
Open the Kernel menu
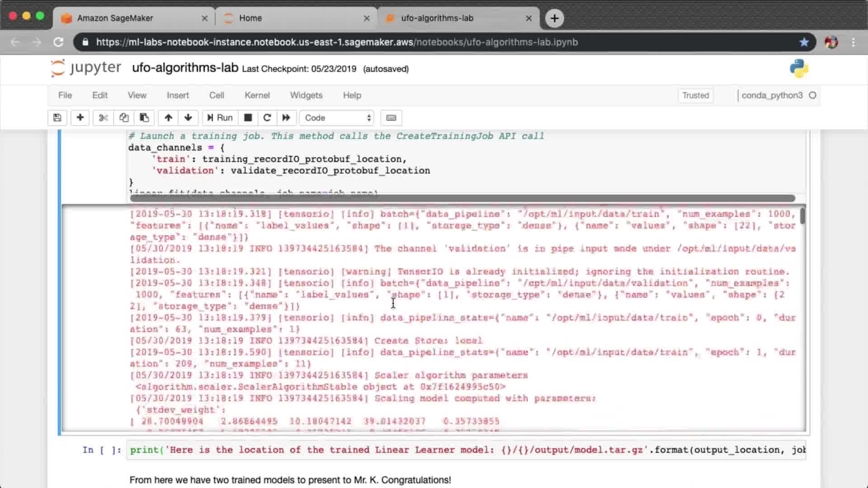pyautogui.click(x=257, y=95)
